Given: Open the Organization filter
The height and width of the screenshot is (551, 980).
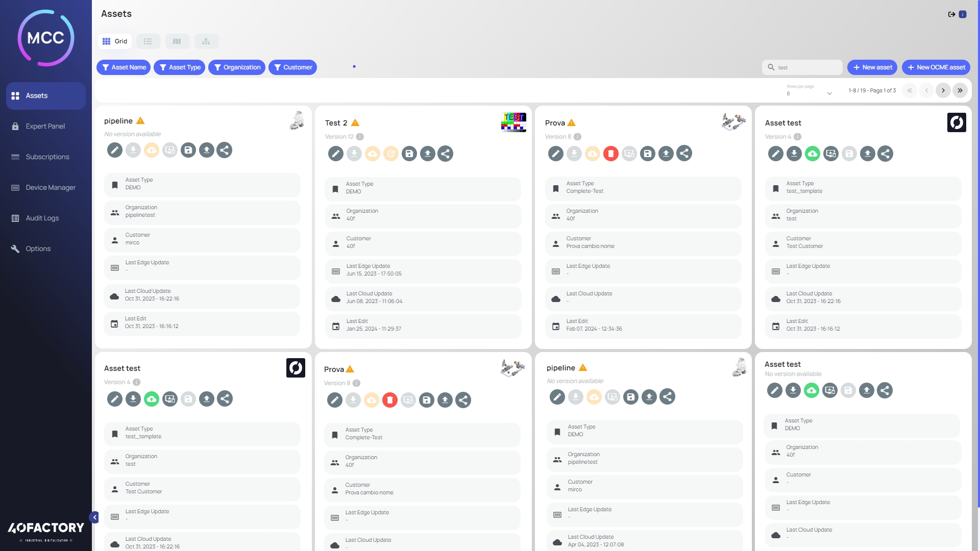Looking at the screenshot, I should pos(237,67).
